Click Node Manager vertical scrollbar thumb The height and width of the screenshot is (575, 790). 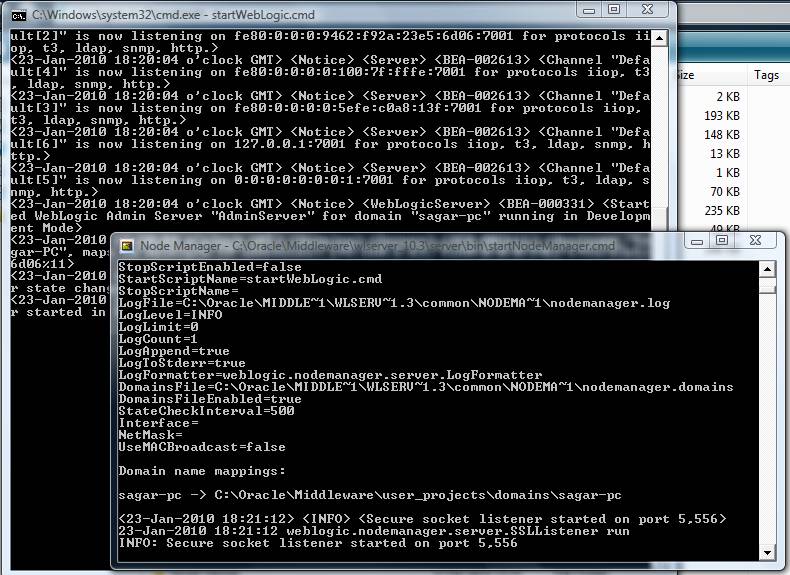(x=767, y=288)
